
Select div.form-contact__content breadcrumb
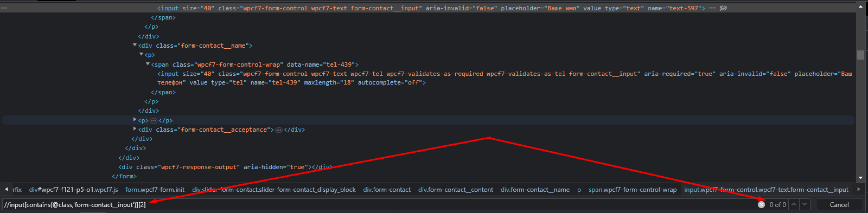tap(456, 190)
